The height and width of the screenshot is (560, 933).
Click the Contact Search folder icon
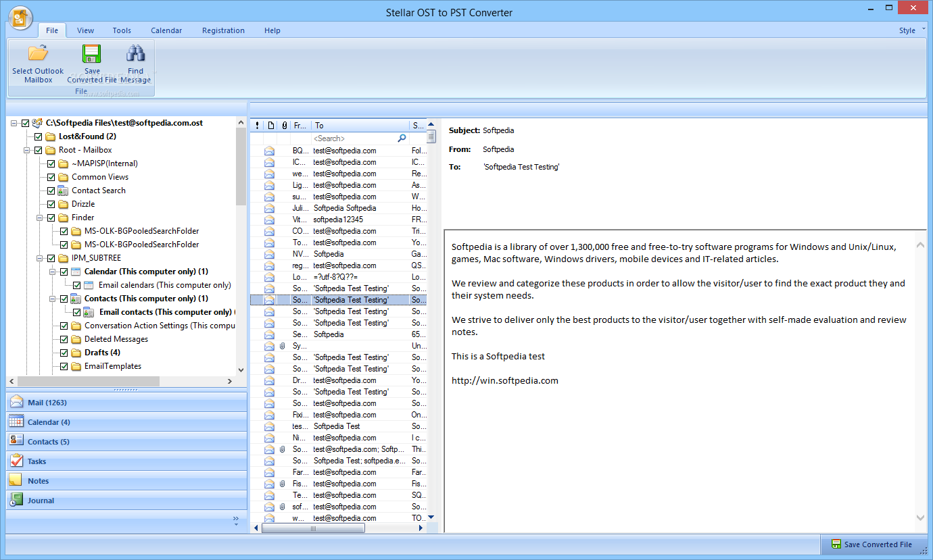[63, 190]
